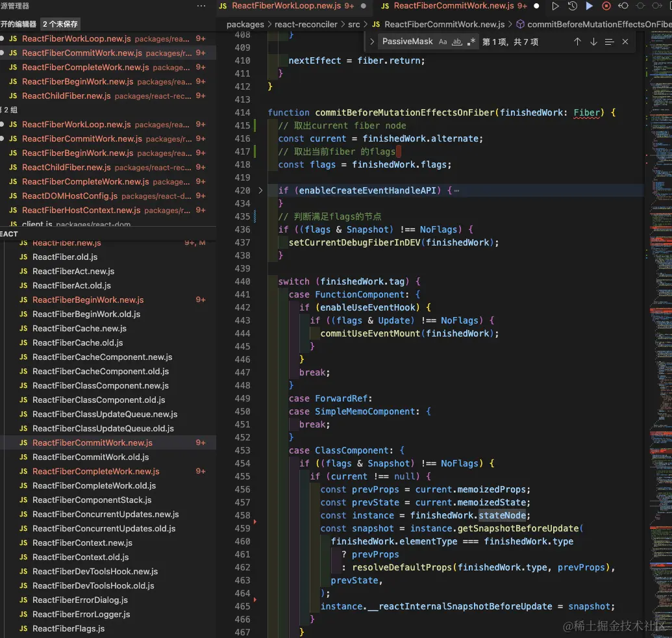Click the breakpoint arrow at line 459

click(255, 522)
